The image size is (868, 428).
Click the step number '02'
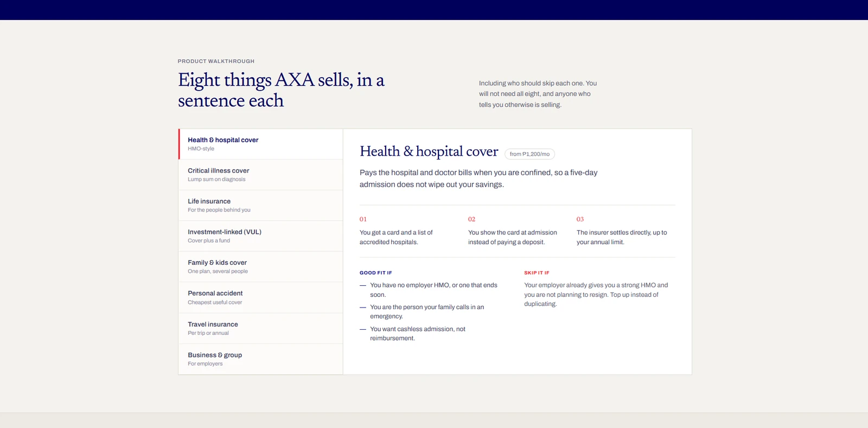point(471,219)
